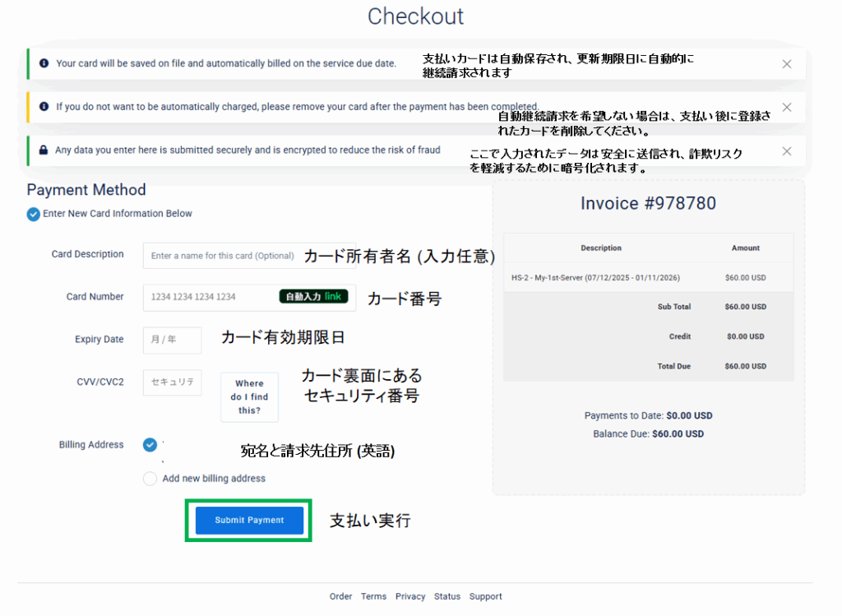Click the padlock icon in security notice
The height and width of the screenshot is (616, 842).
tap(44, 151)
